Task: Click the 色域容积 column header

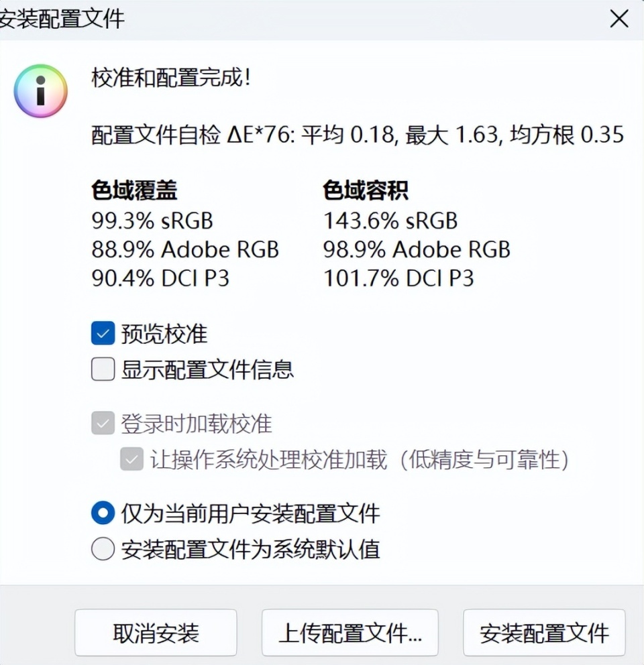Action: coord(366,190)
